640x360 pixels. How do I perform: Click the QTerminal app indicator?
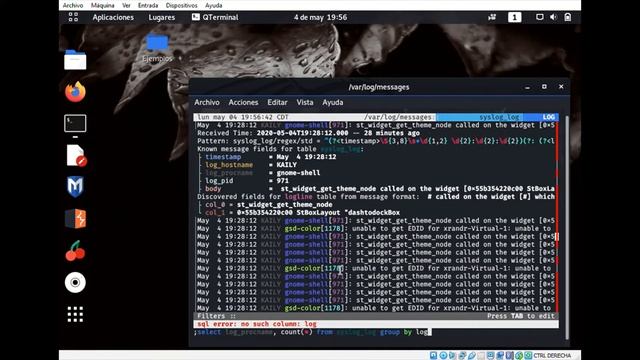215,17
